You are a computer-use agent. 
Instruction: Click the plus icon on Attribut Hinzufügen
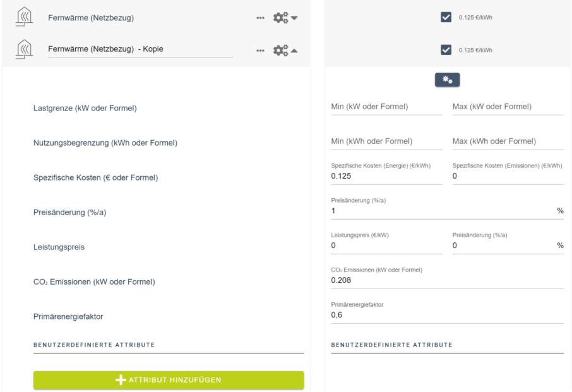click(121, 379)
